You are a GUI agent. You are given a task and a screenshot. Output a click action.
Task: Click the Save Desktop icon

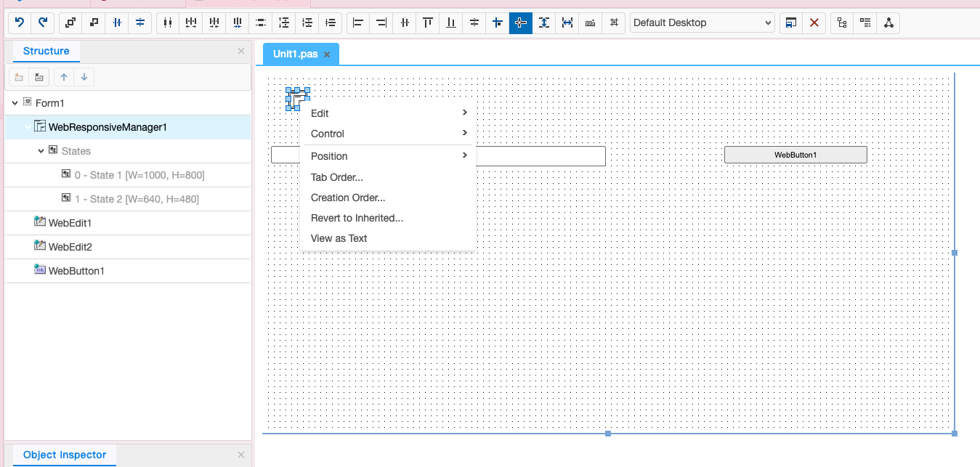coord(791,23)
